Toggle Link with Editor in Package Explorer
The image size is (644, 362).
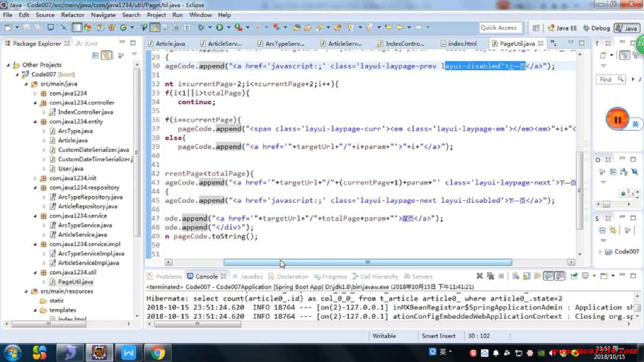coord(107,55)
